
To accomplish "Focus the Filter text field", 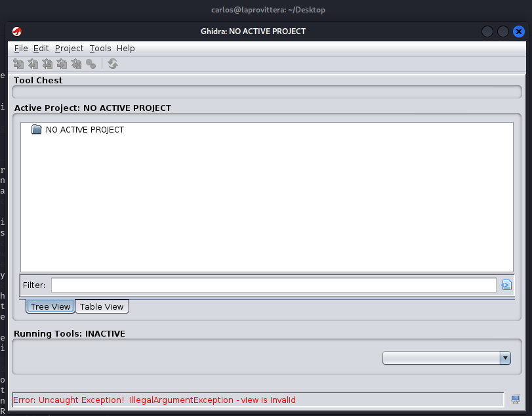I will [x=274, y=285].
